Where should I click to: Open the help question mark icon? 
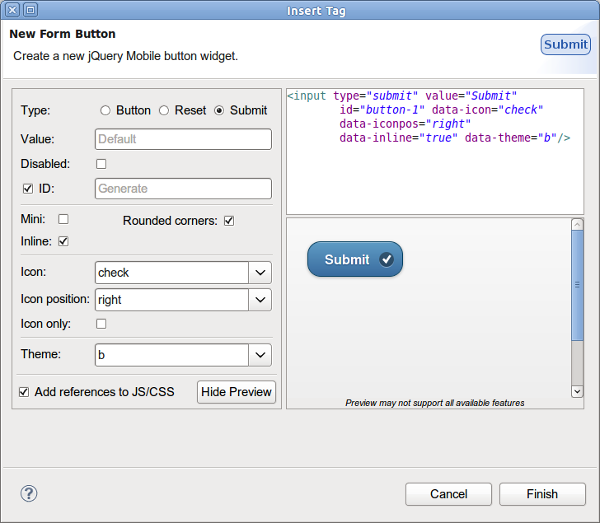[29, 493]
